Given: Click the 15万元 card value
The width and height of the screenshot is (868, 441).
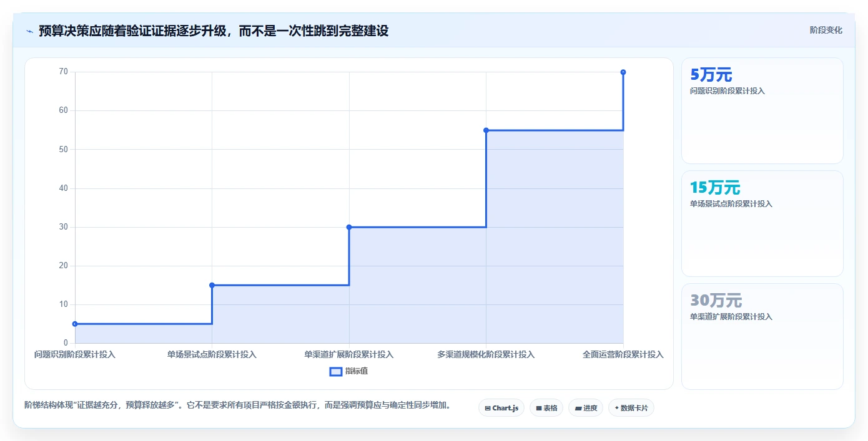Looking at the screenshot, I should [715, 188].
